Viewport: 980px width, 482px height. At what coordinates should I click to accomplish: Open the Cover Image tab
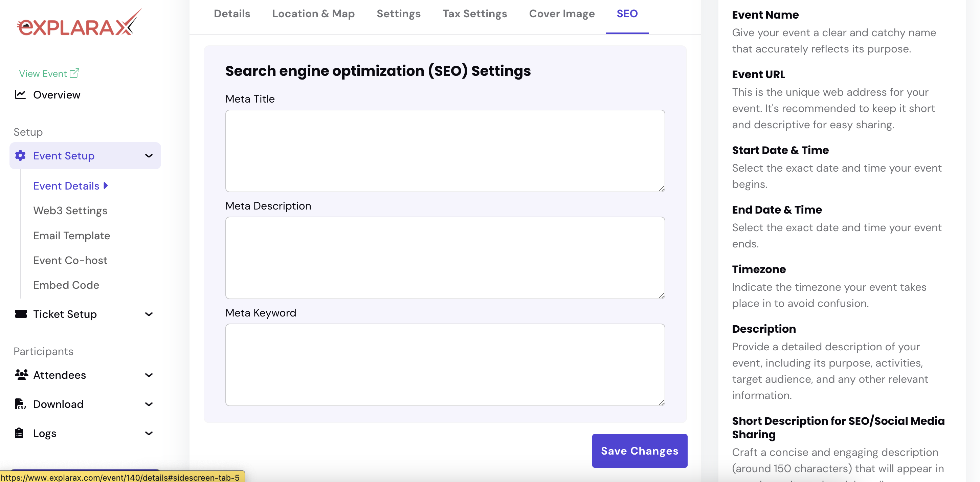click(561, 14)
